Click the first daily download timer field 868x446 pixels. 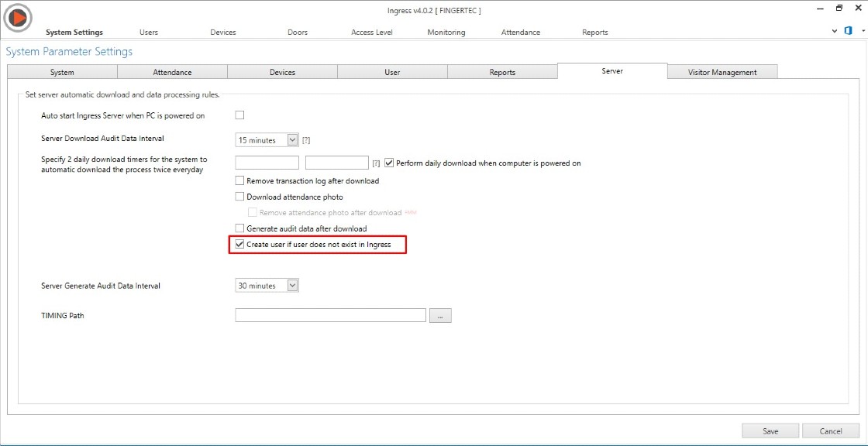click(267, 163)
